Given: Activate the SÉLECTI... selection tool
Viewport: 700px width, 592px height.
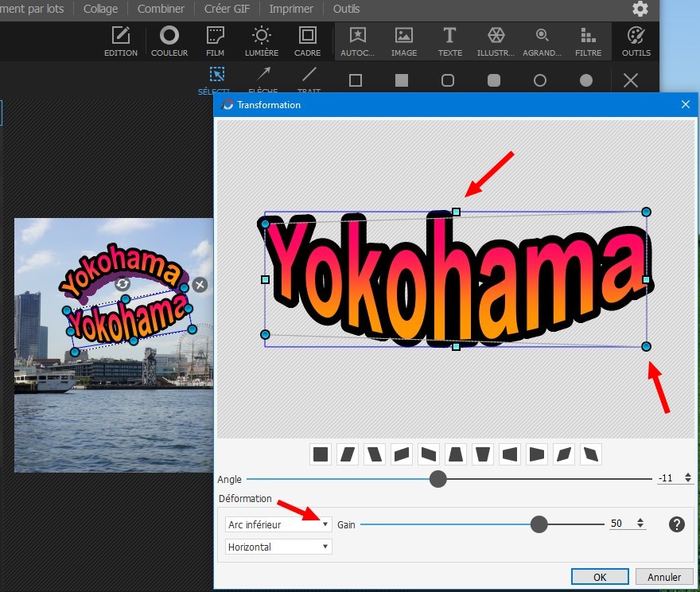Looking at the screenshot, I should click(x=216, y=80).
